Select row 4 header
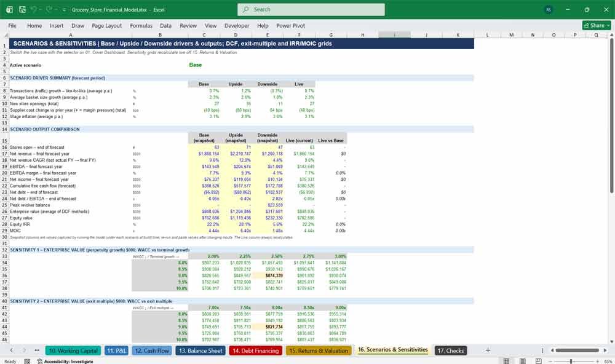615x364 pixels. pyautogui.click(x=4, y=65)
